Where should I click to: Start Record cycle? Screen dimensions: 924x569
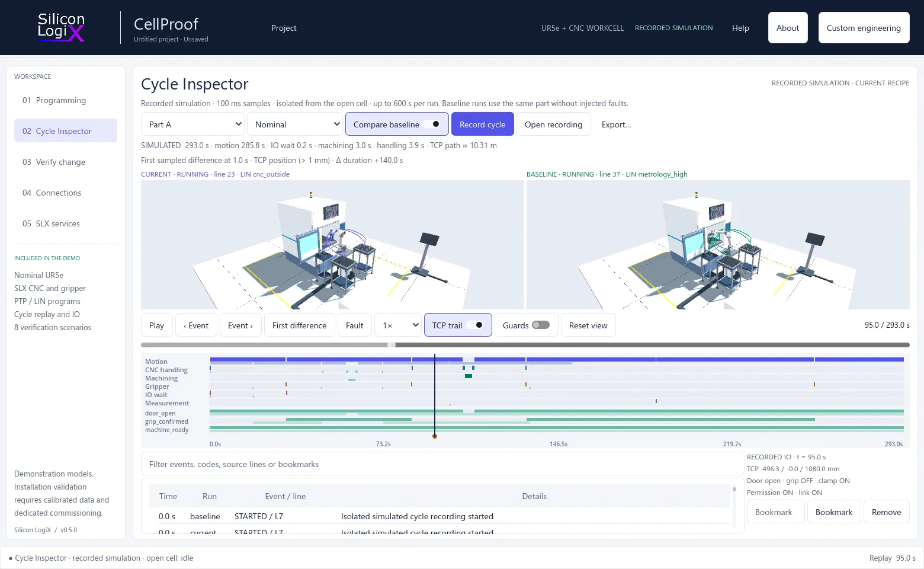click(483, 124)
